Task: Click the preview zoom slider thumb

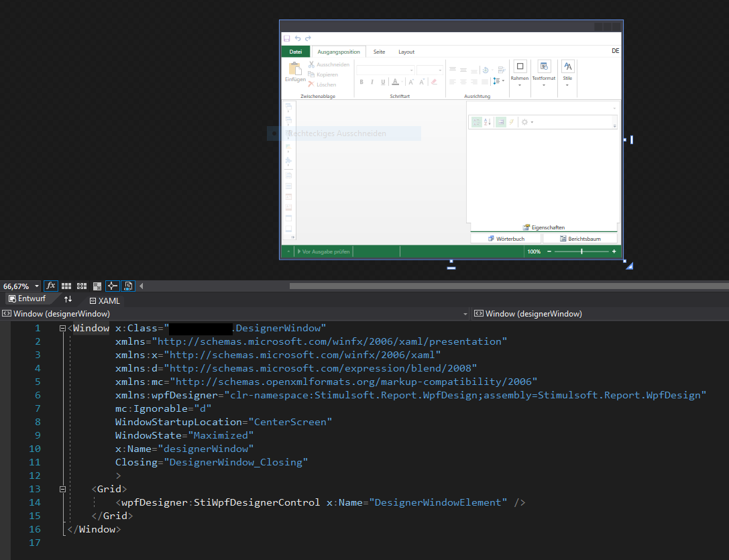Action: click(x=581, y=251)
